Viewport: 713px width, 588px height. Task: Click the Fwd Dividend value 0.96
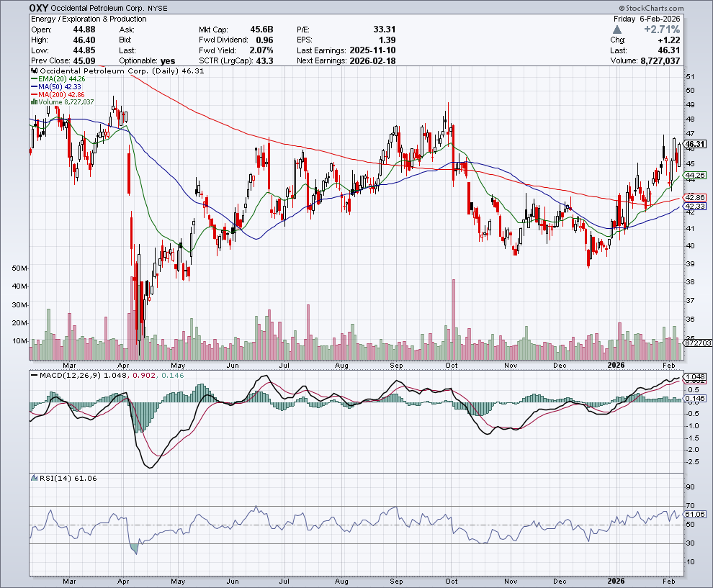264,40
